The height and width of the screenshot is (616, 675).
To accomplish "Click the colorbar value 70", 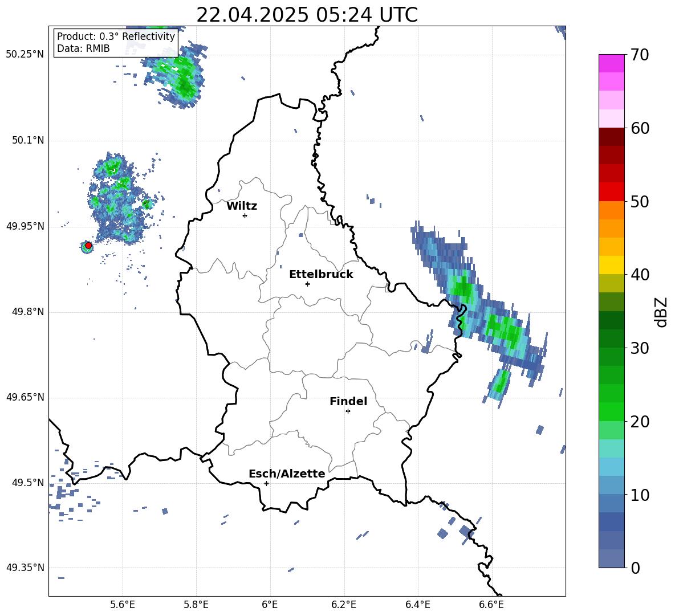I will coord(640,55).
